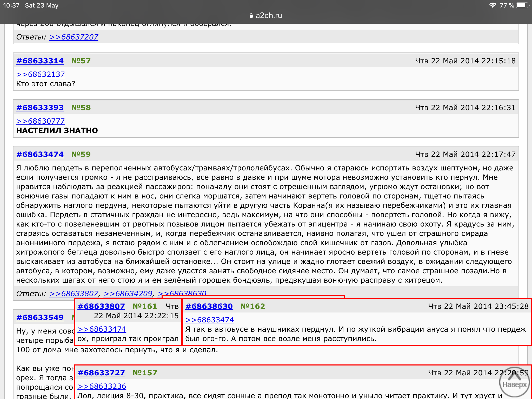The width and height of the screenshot is (532, 399).
Task: Tap the Wi-Fi status icon
Action: (x=493, y=5)
